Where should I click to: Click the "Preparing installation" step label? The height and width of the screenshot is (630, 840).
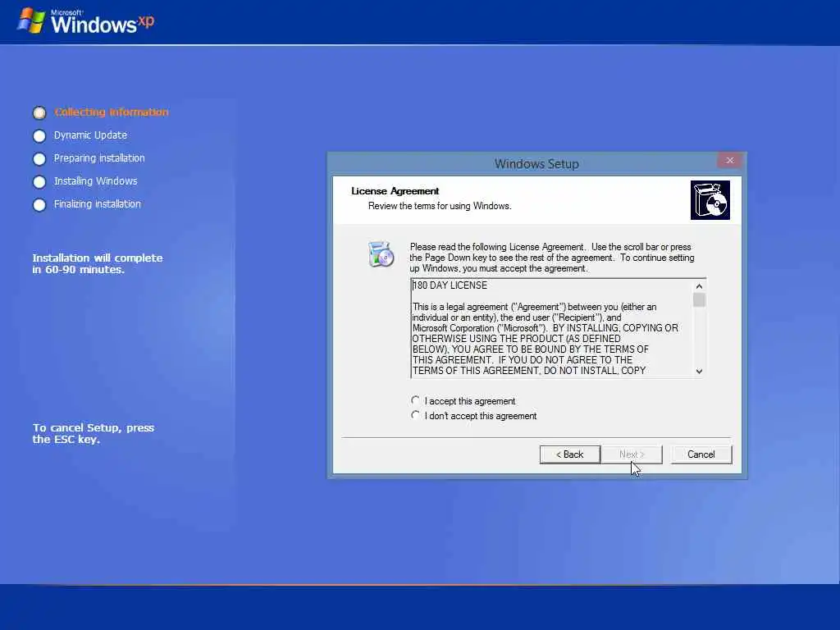(99, 158)
